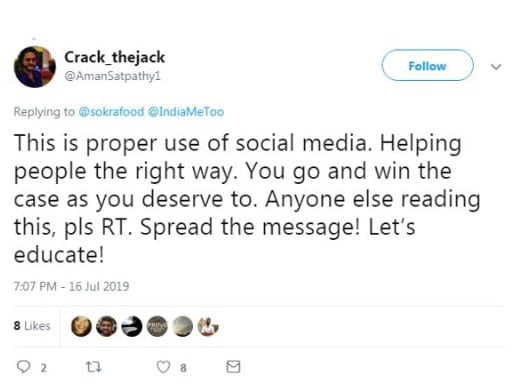The width and height of the screenshot is (524, 384).
Task: Click the reply speech bubble icon
Action: pyautogui.click(x=23, y=367)
